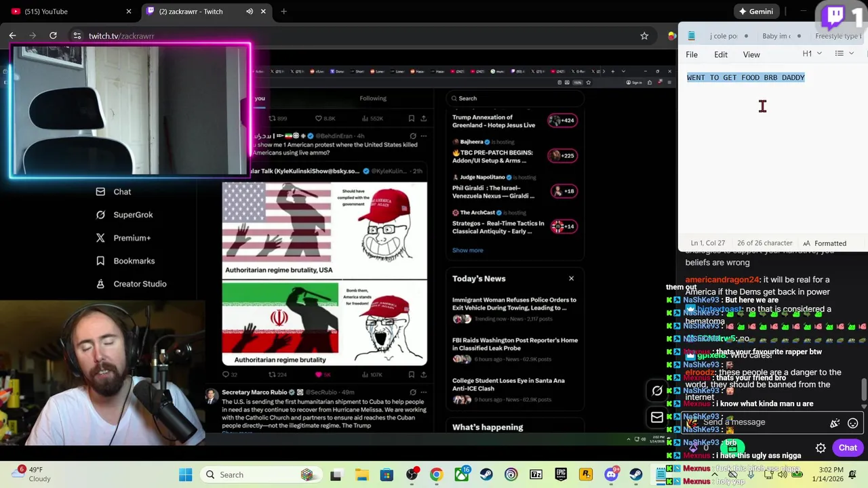Open 'Immigrant Woman Refuses Police Orders' news
868x488 pixels.
[x=515, y=308]
